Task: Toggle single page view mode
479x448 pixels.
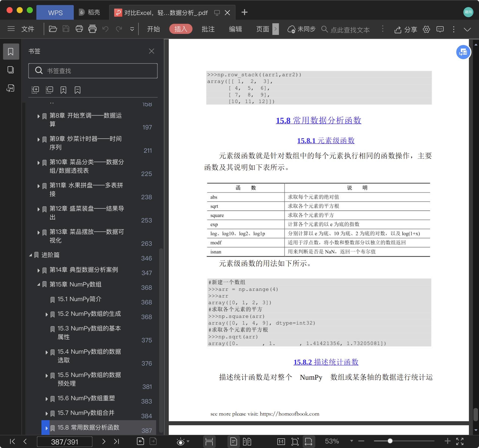Action: tap(233, 441)
